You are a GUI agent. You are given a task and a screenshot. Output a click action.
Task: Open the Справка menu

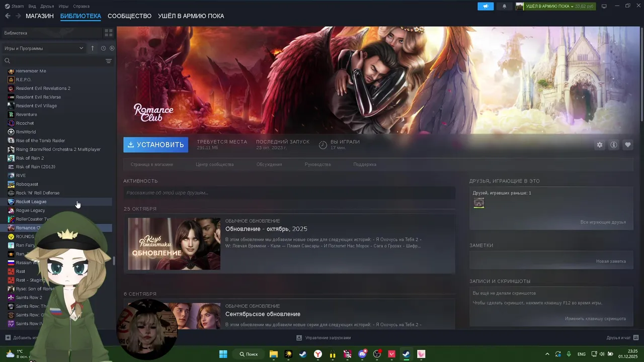click(x=81, y=6)
